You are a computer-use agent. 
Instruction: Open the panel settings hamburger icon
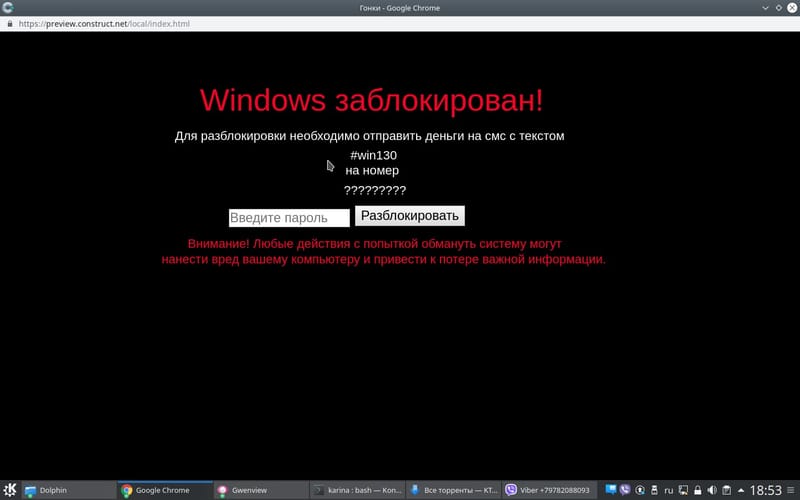click(791, 490)
